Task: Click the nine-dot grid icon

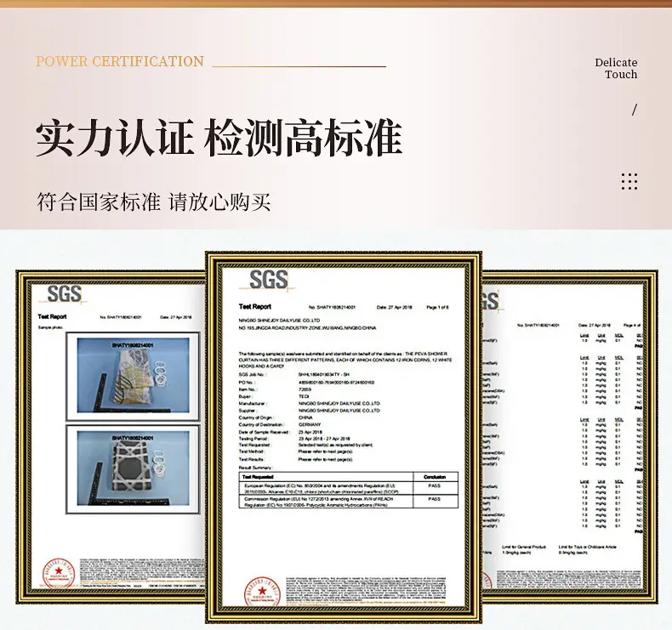Action: (629, 182)
